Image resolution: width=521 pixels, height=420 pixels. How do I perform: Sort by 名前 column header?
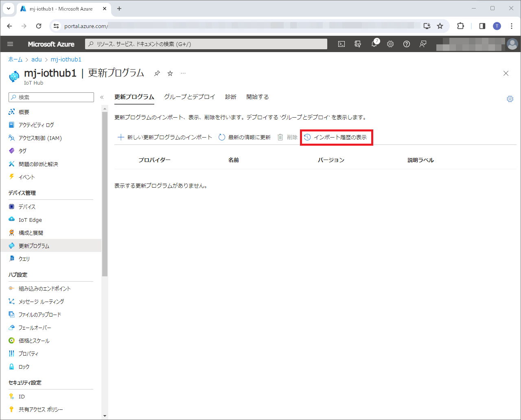[234, 160]
